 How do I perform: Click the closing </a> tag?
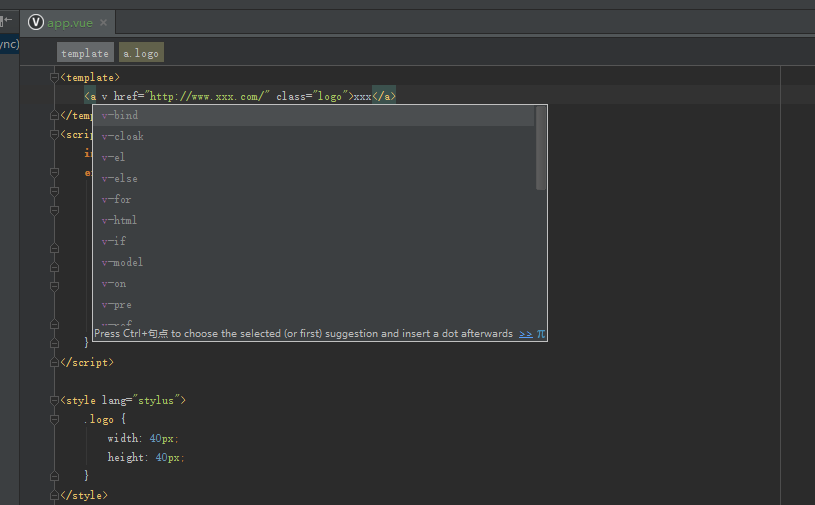pos(384,96)
